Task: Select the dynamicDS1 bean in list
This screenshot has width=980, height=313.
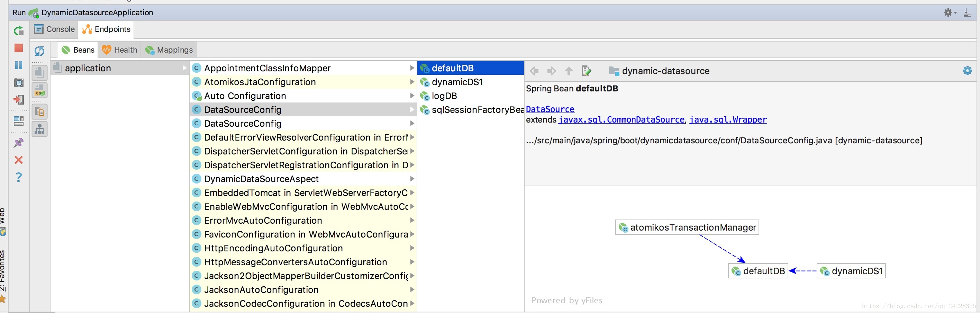Action: (471, 82)
